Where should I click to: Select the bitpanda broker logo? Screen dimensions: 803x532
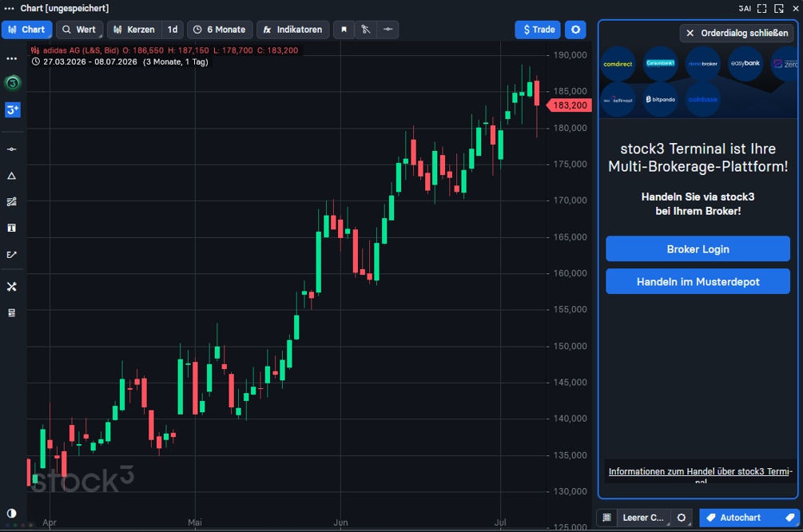[661, 99]
